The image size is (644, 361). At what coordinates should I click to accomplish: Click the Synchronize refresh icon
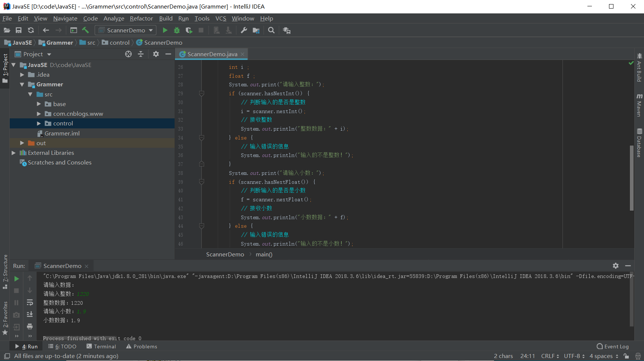click(31, 30)
